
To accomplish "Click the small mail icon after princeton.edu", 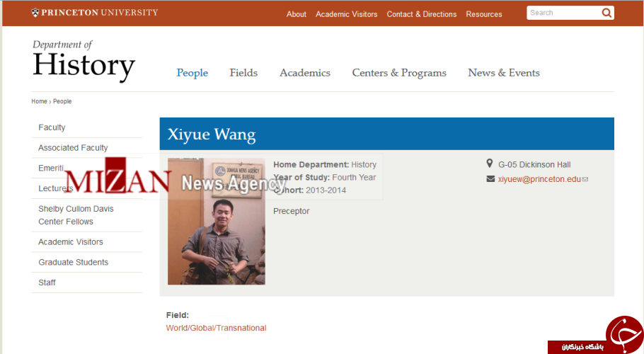I will pyautogui.click(x=585, y=179).
